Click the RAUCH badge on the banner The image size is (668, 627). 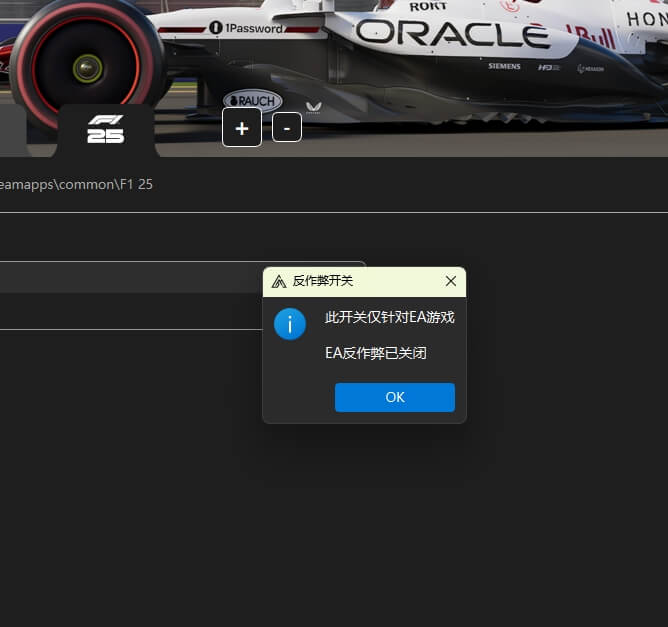tap(252, 101)
